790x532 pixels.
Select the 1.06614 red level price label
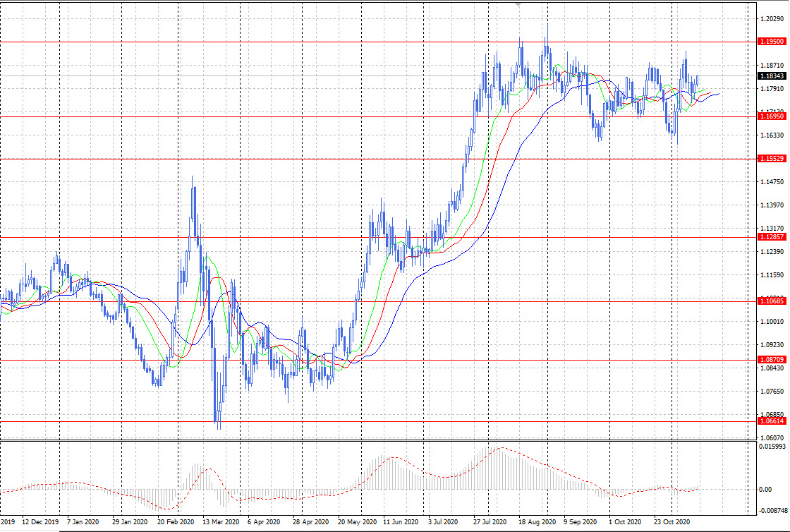point(772,421)
